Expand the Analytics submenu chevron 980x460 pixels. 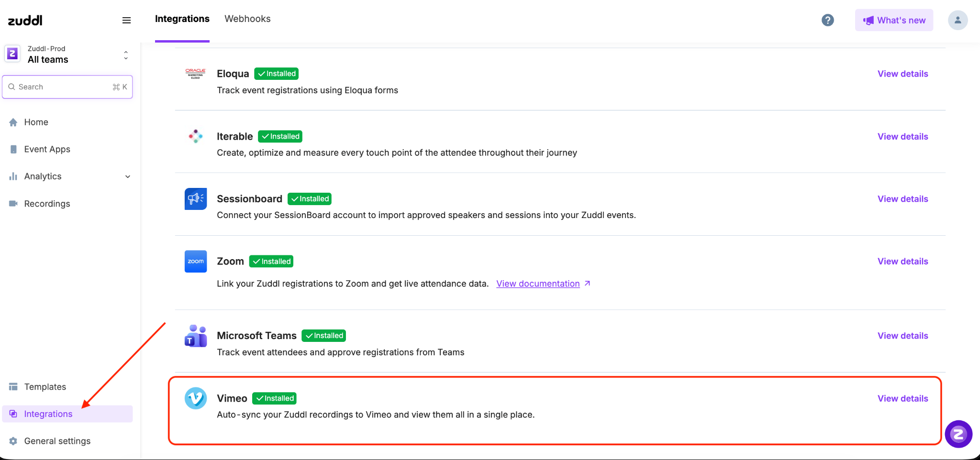pos(128,176)
